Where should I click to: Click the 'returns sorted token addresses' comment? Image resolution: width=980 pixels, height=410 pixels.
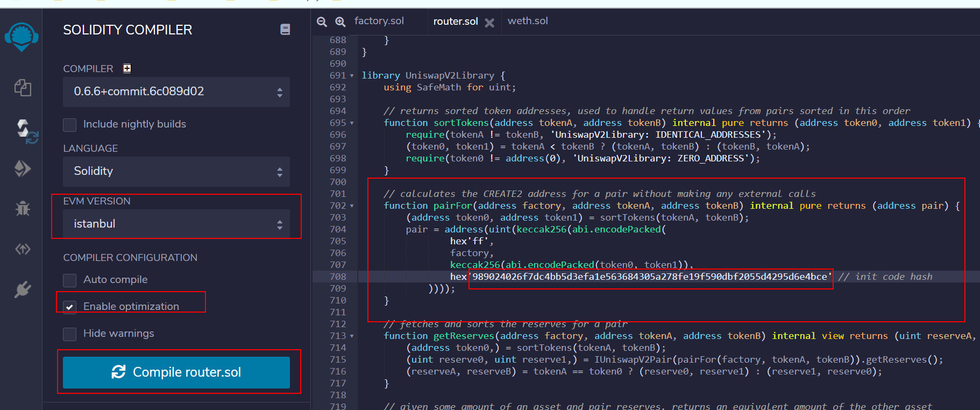coord(647,111)
